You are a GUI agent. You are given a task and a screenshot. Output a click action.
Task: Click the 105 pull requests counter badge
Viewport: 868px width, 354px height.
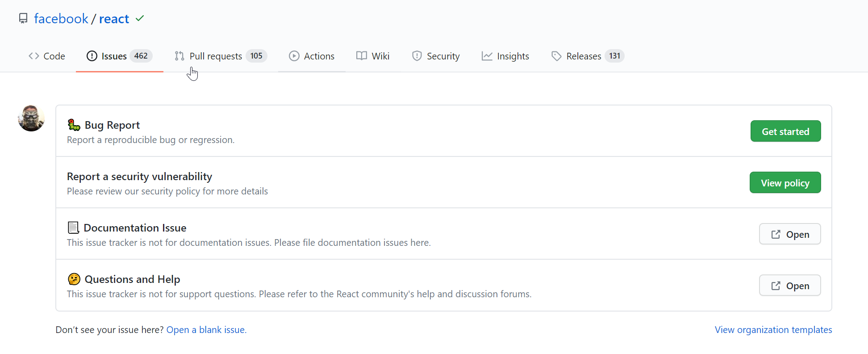pos(256,56)
